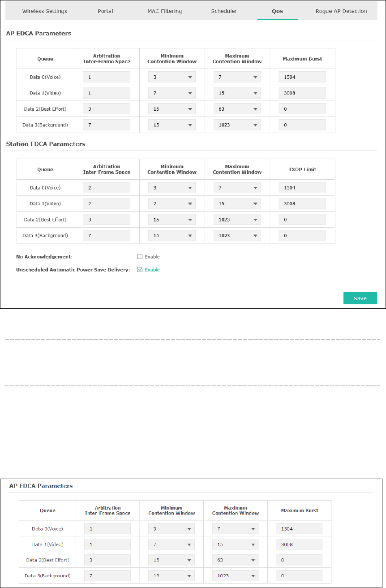The image size is (386, 588).
Task: Click the Save button
Action: (360, 298)
